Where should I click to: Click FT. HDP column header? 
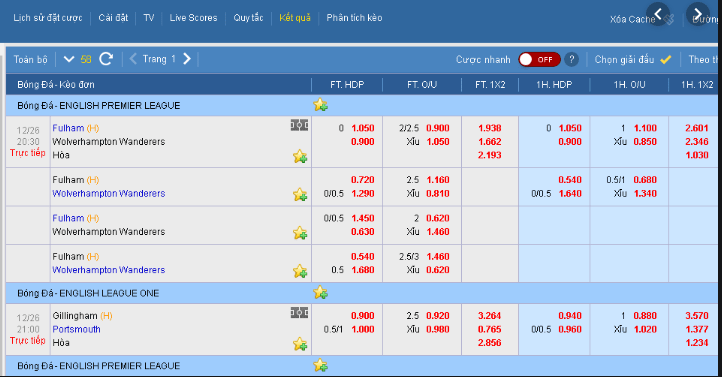coord(347,85)
